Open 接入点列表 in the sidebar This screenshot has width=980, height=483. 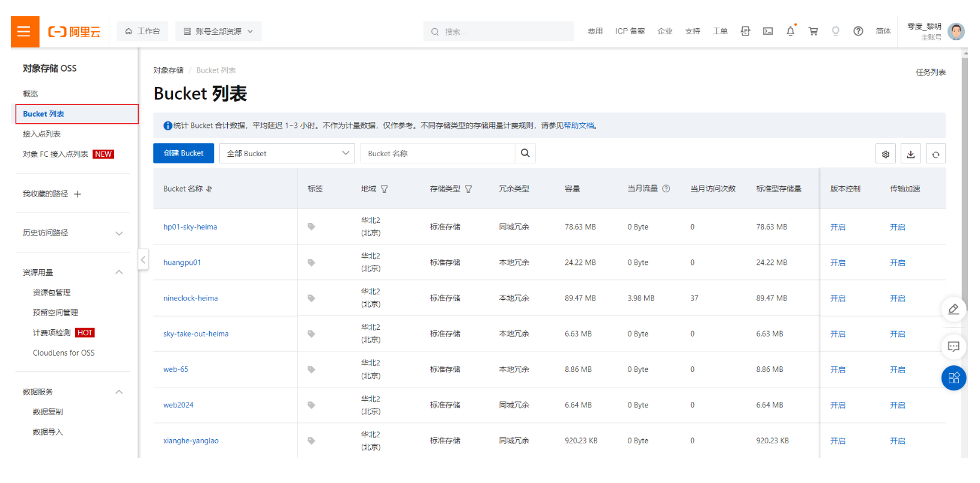pyautogui.click(x=41, y=134)
